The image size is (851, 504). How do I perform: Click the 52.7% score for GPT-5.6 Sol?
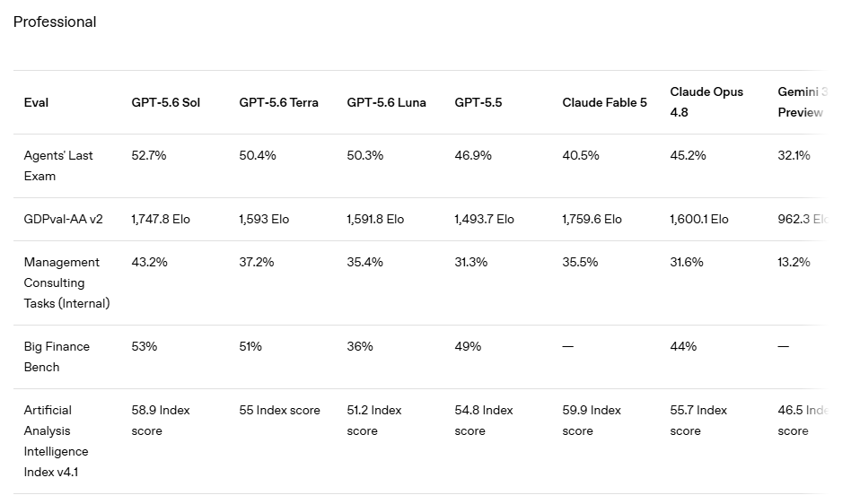tap(149, 155)
